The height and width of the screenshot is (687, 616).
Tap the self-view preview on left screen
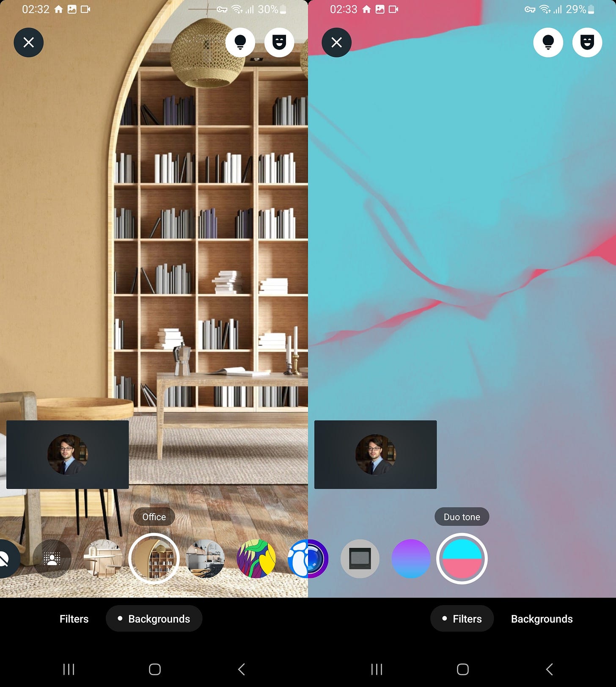click(x=68, y=455)
